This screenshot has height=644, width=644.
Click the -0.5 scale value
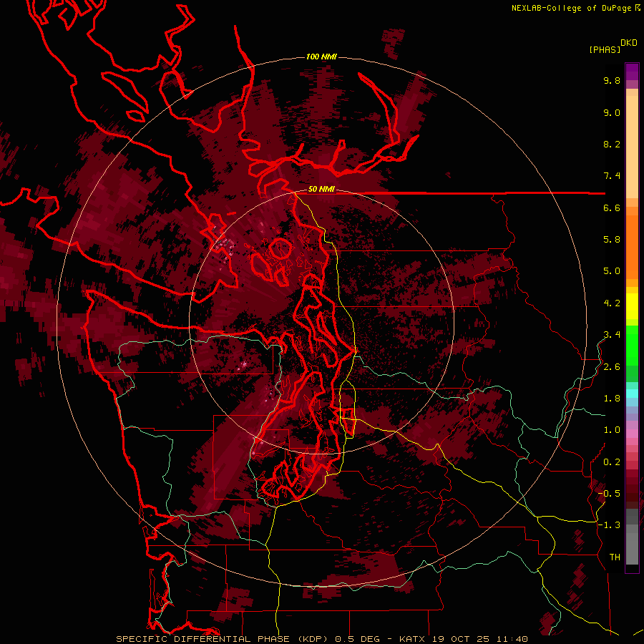coord(609,494)
